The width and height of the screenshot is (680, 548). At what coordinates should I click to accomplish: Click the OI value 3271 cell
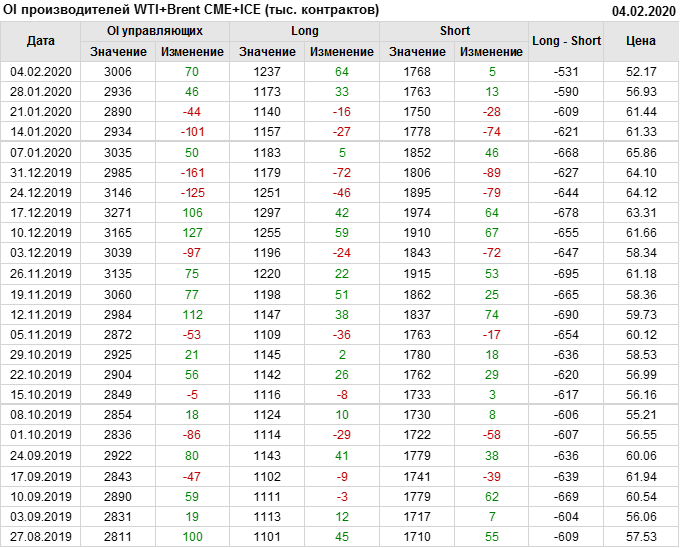coord(118,212)
